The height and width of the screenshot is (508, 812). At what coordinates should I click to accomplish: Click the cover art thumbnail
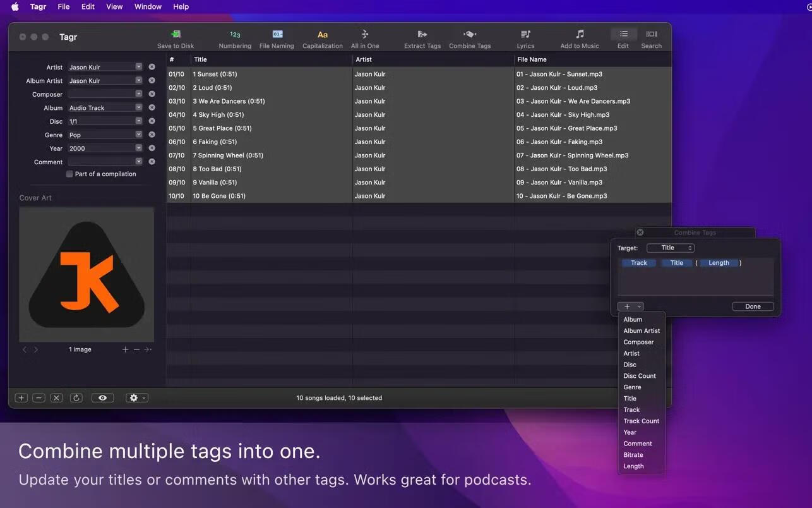pos(87,275)
